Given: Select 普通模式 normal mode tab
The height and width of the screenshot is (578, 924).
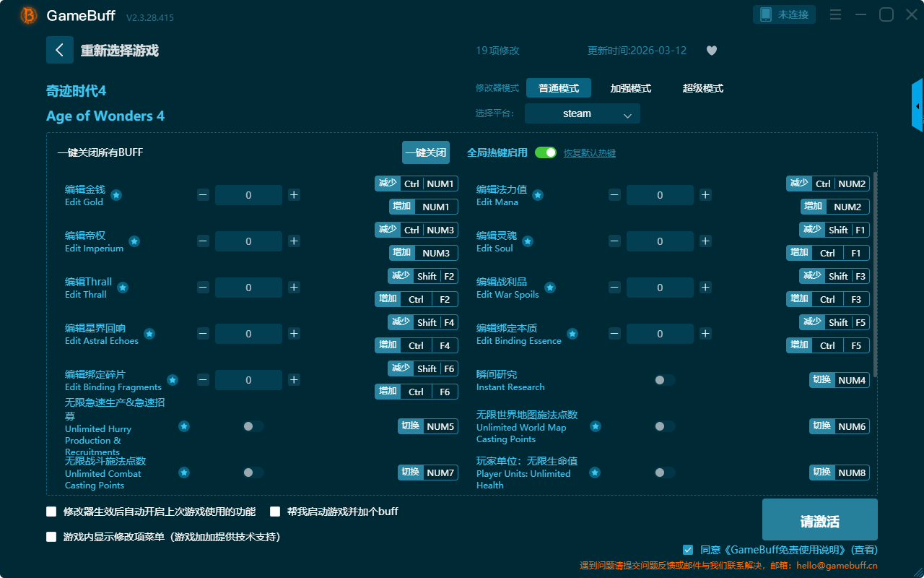Looking at the screenshot, I should tap(559, 88).
